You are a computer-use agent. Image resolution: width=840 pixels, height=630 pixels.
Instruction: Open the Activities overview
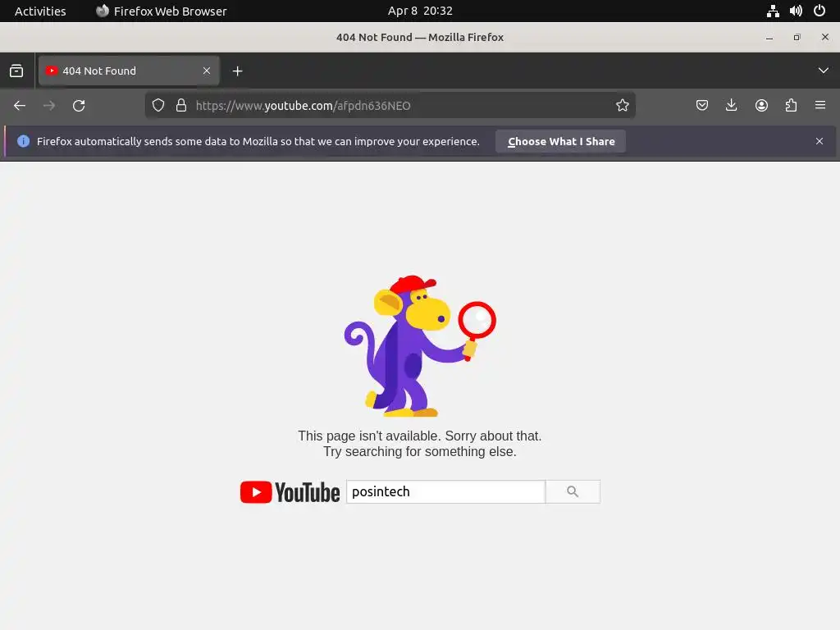[40, 11]
